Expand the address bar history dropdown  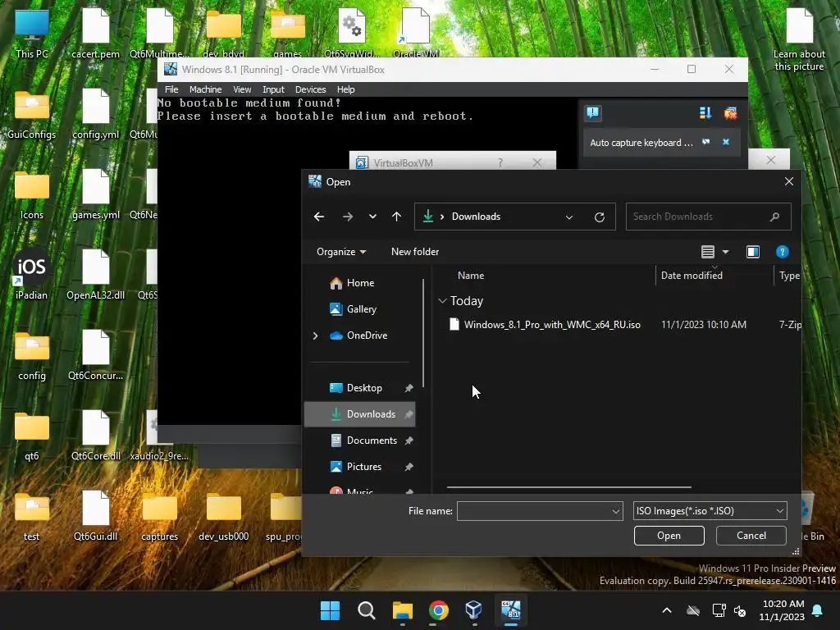[569, 217]
